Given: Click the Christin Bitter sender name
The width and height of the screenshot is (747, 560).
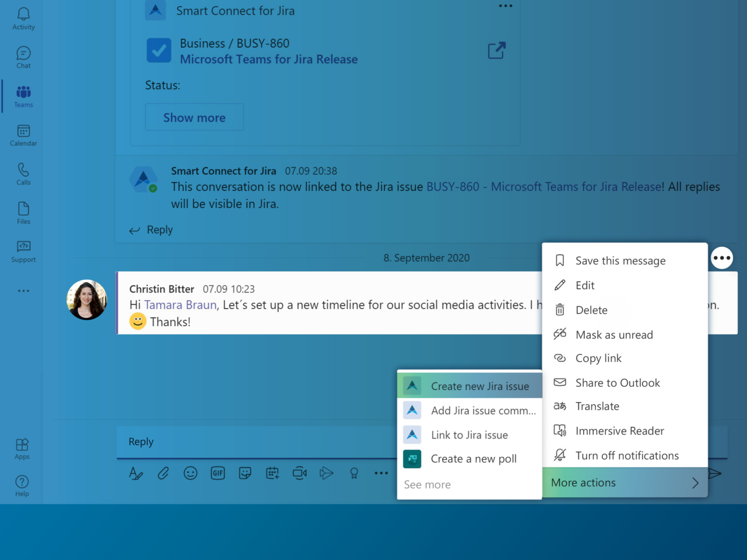Looking at the screenshot, I should pos(162,289).
